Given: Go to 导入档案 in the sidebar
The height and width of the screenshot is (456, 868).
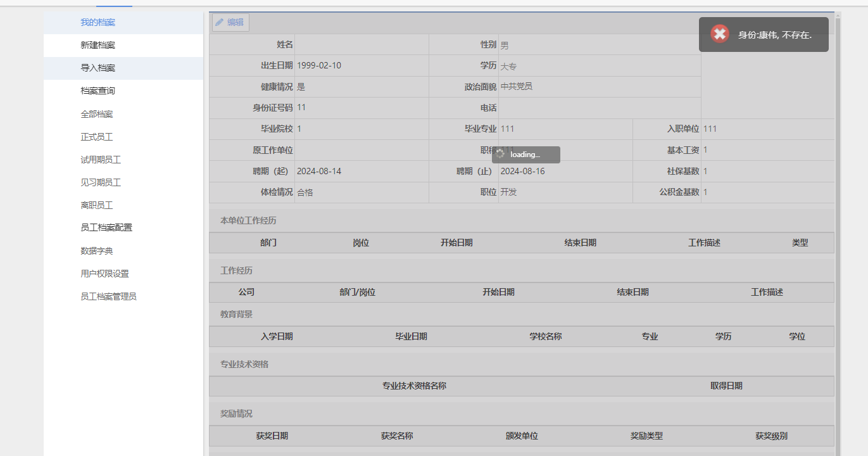Looking at the screenshot, I should [97, 68].
